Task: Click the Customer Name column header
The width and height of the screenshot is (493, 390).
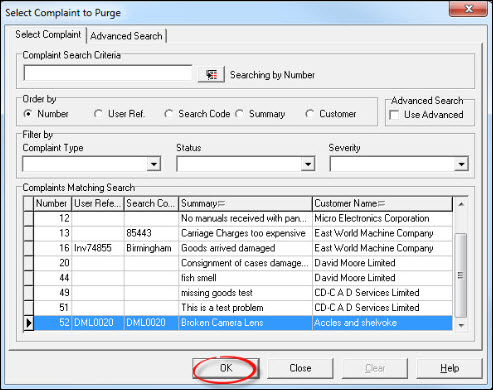Action: click(382, 204)
